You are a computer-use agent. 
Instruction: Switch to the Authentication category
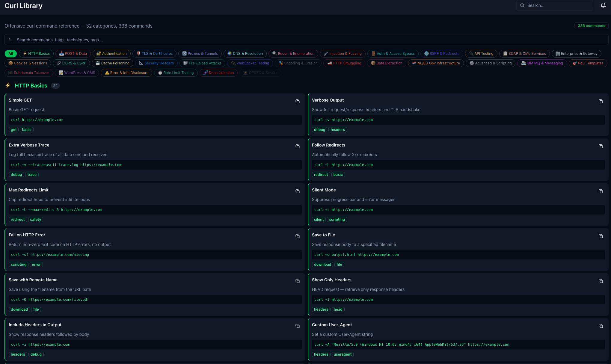(111, 53)
